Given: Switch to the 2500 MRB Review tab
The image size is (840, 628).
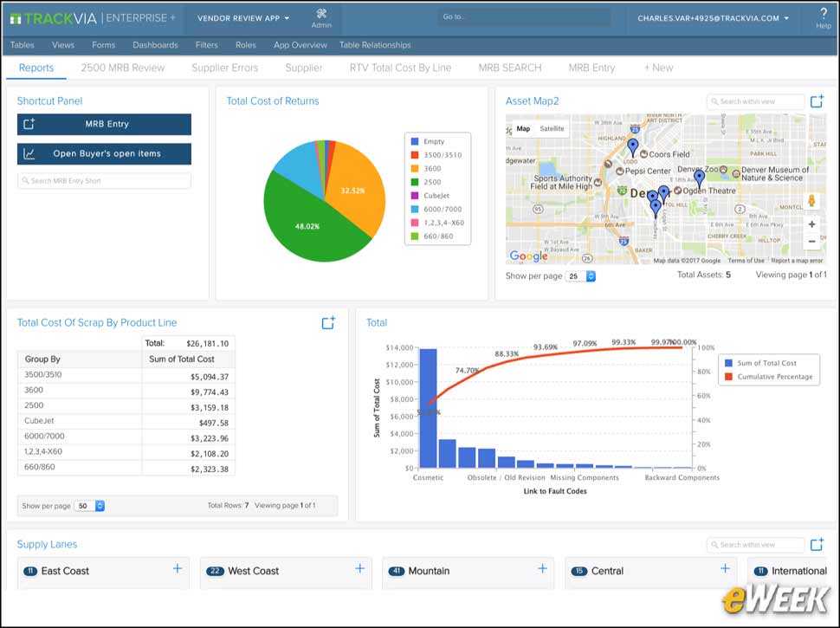Looking at the screenshot, I should [123, 68].
